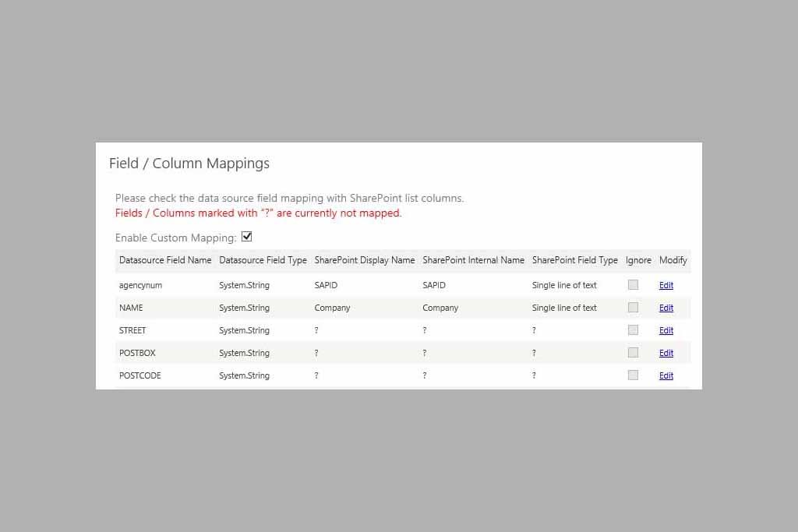Open the POSTCODE row Edit link
798x532 pixels.
666,376
